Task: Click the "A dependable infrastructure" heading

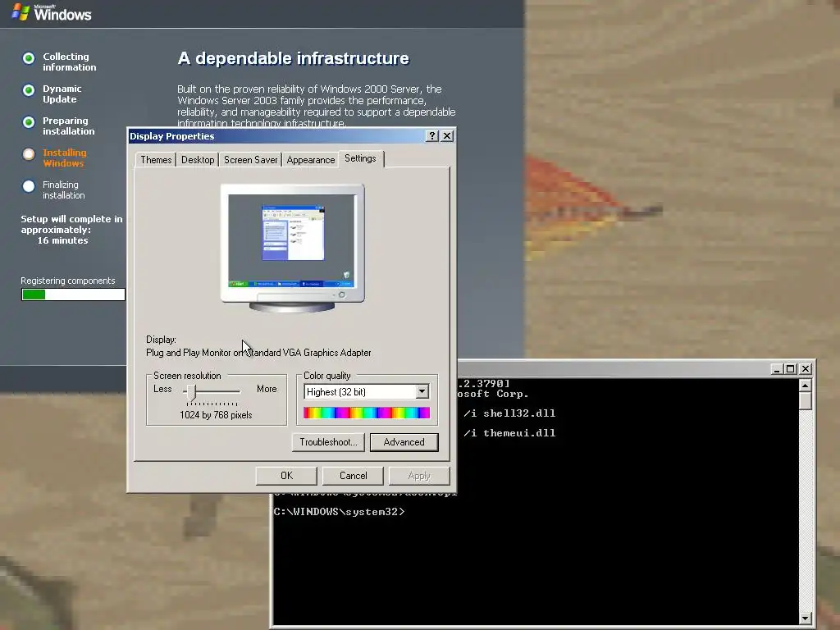Action: coord(293,58)
